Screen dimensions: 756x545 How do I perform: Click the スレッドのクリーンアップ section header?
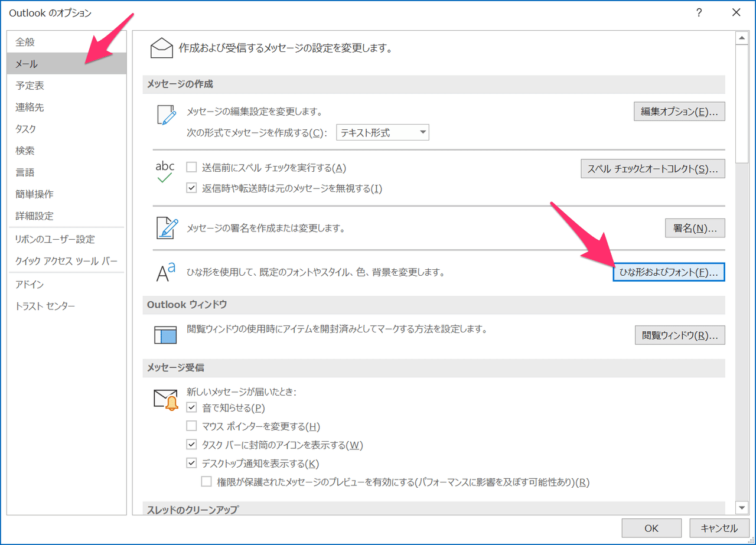coord(434,508)
